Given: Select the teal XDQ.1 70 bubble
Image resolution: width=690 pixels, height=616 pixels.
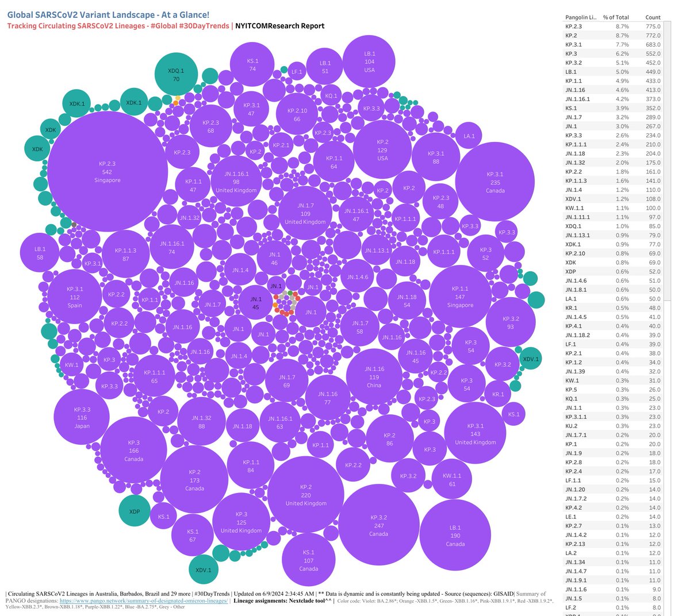Looking at the screenshot, I should point(176,75).
